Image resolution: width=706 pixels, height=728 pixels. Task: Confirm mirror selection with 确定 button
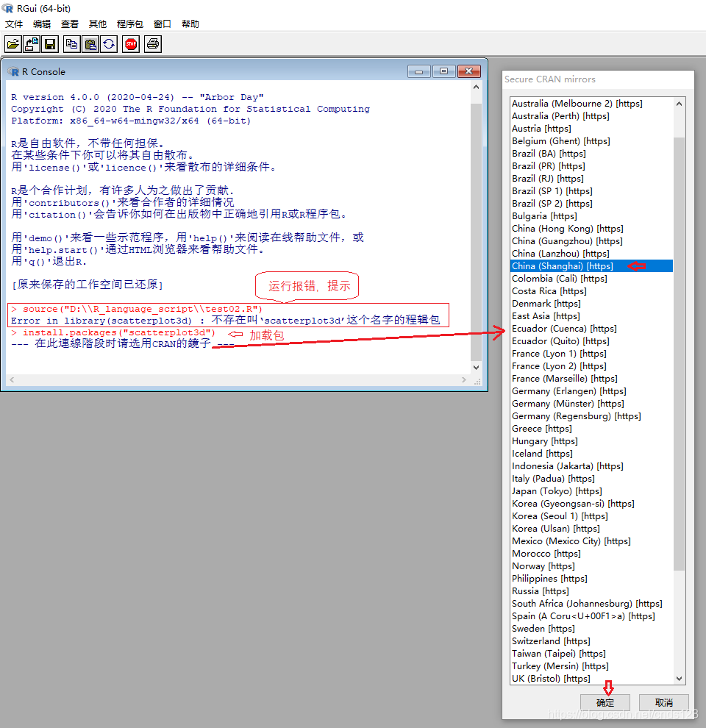click(605, 702)
